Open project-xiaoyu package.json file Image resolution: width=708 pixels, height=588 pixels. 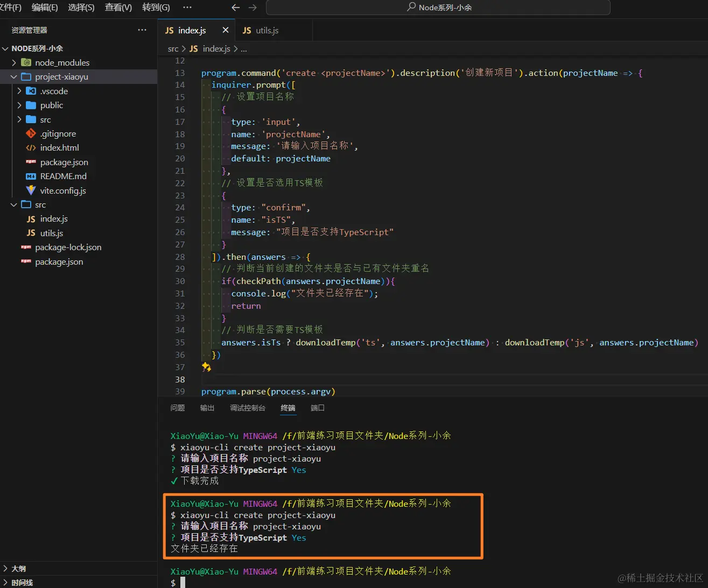[64, 162]
